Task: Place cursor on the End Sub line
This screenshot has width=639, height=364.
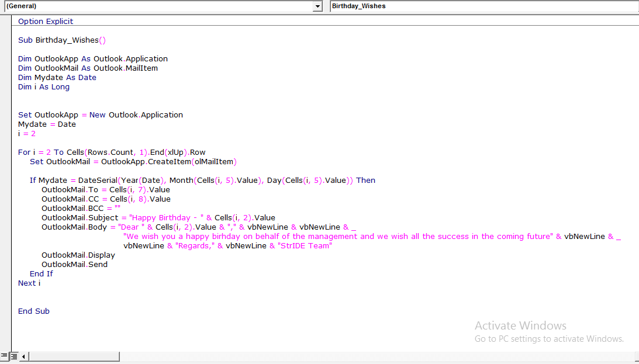Action: pyautogui.click(x=33, y=311)
